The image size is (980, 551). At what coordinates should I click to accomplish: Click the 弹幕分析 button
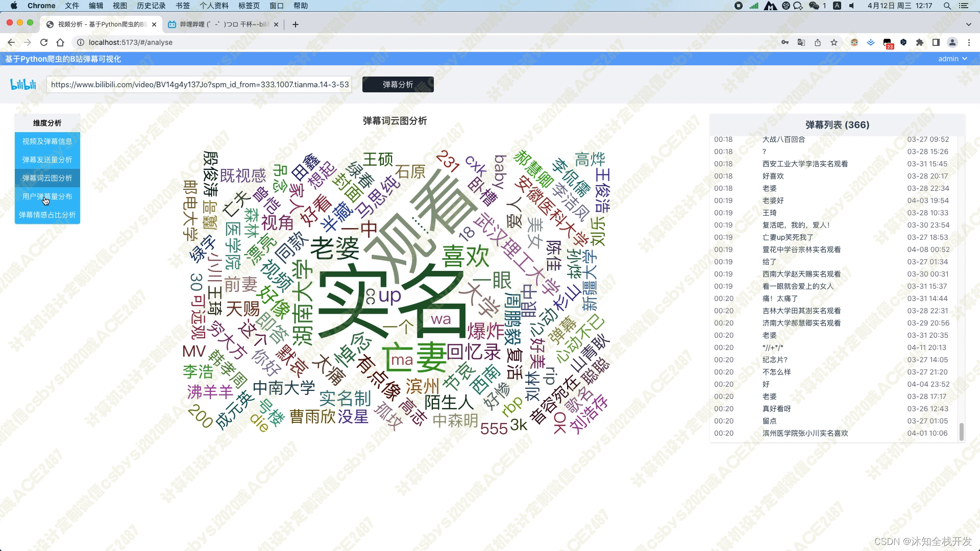point(398,84)
